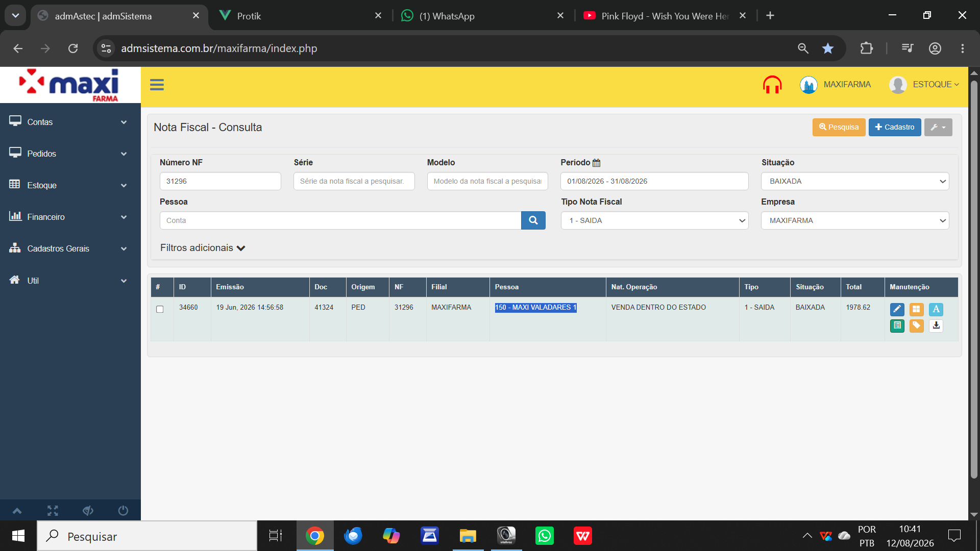The width and height of the screenshot is (980, 551).
Task: Click the red headset support icon
Action: point(772,85)
